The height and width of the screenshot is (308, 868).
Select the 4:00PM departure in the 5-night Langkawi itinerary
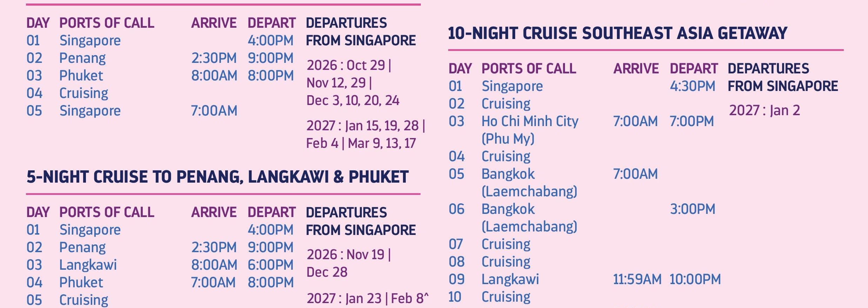pyautogui.click(x=270, y=230)
